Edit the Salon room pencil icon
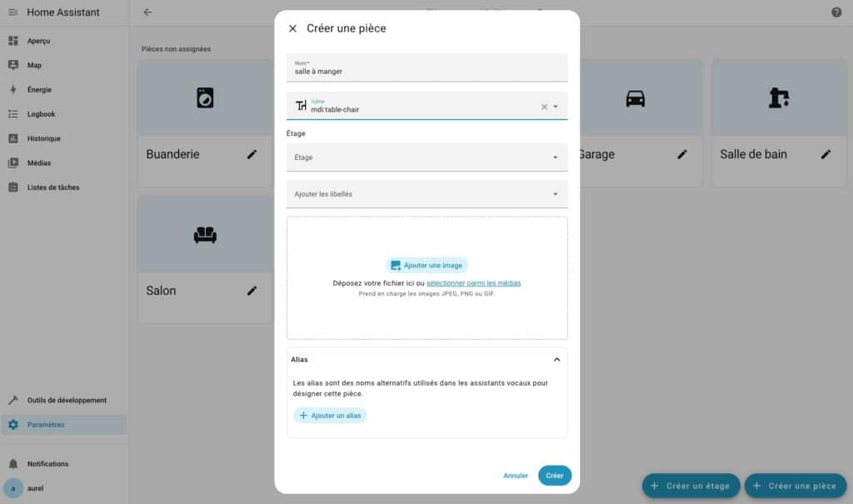The image size is (853, 504). pyautogui.click(x=252, y=291)
